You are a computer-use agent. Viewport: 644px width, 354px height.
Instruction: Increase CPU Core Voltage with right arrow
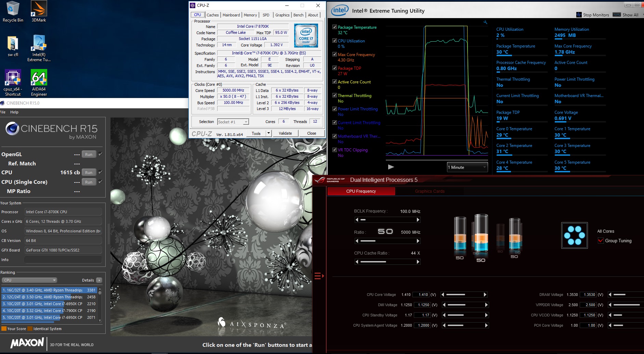485,295
